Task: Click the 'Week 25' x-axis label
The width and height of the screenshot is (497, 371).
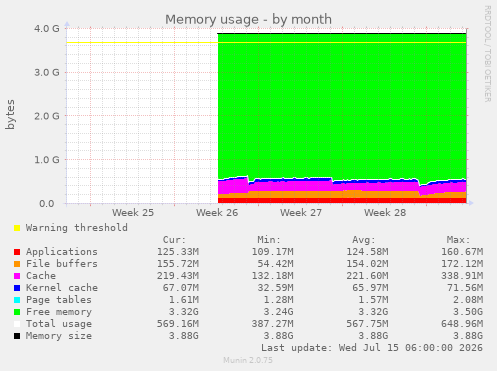Action: [x=133, y=213]
